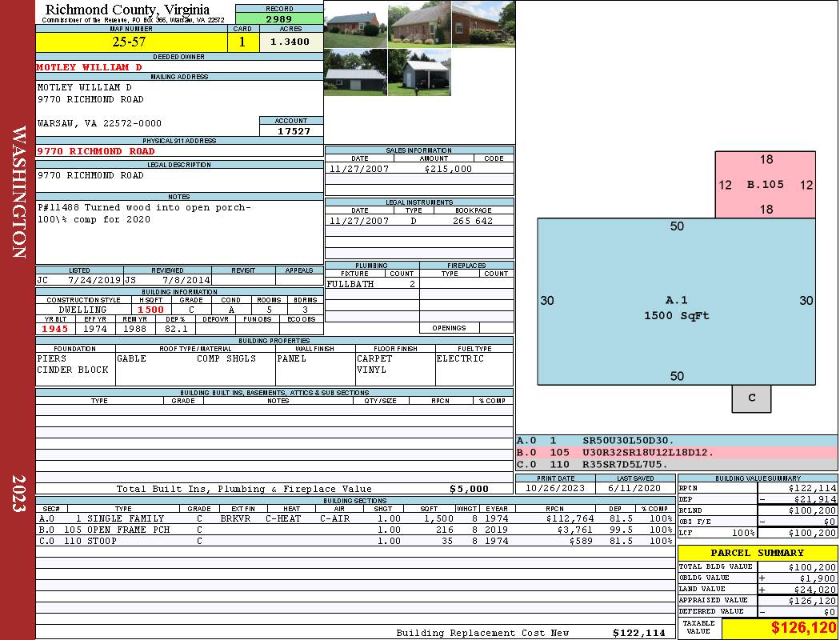The width and height of the screenshot is (840, 640).
Task: Click mailing line WARSAW, VA 22572-0000
Action: (99, 123)
